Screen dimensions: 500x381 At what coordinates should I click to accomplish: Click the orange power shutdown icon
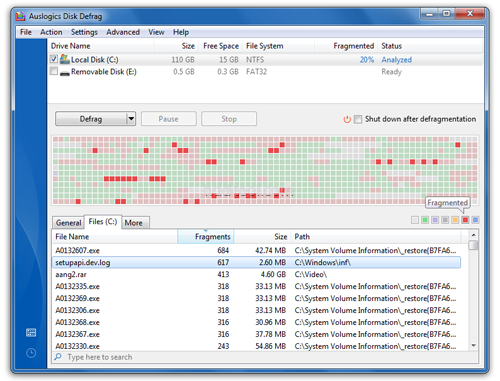347,119
